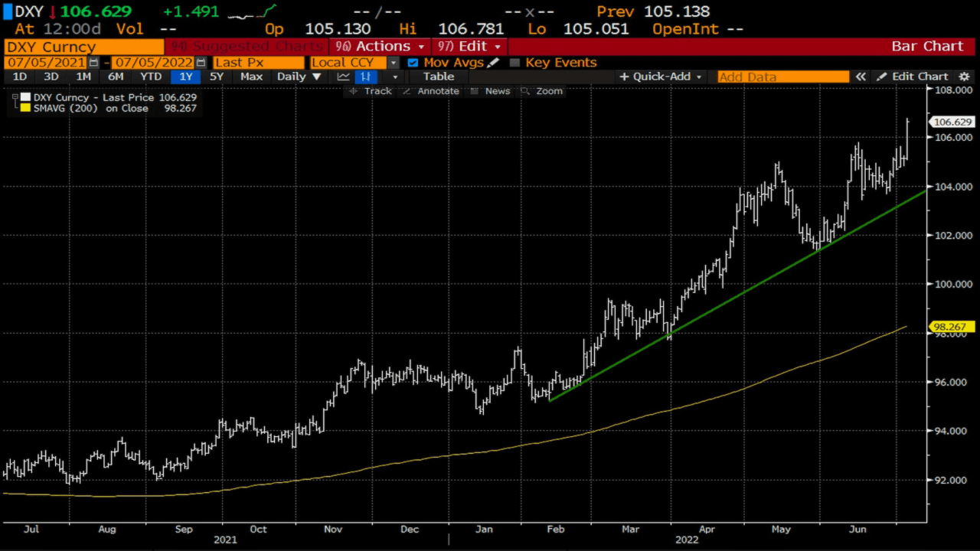Uncheck the Mov Avgs checkbox
The height and width of the screenshot is (551, 980).
coord(413,63)
